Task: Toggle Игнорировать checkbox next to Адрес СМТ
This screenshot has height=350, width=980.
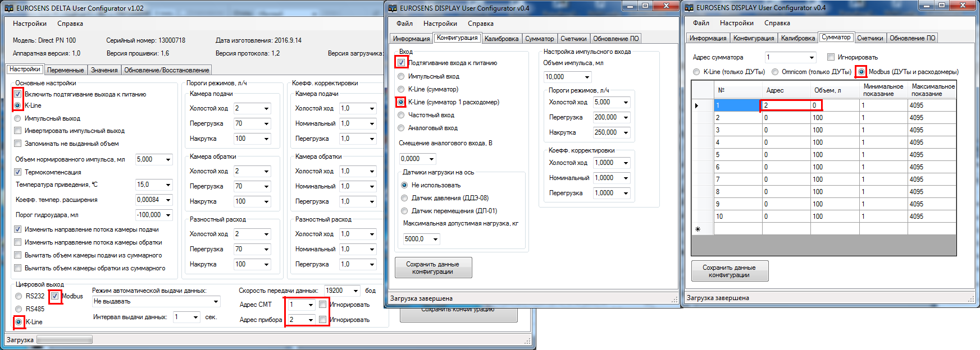Action: [x=323, y=305]
